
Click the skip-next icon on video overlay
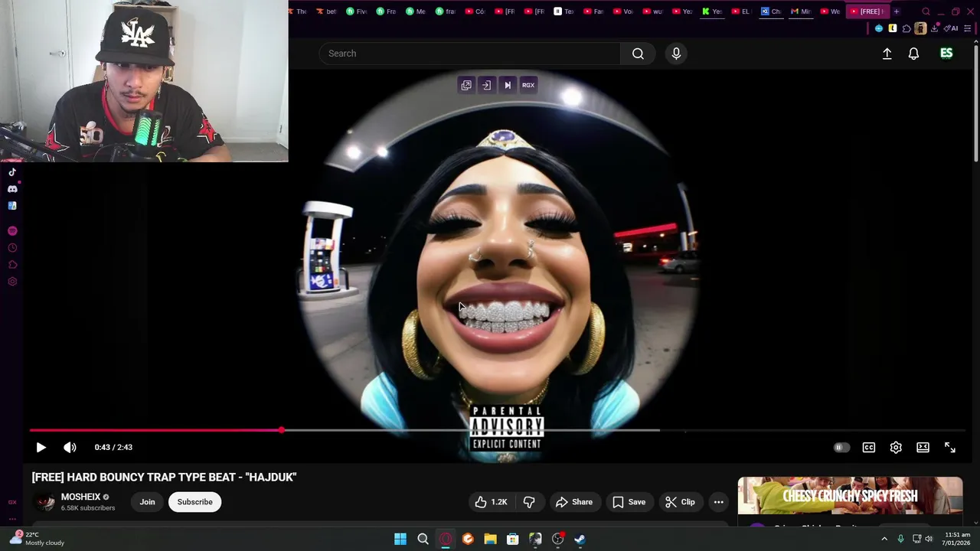point(508,85)
